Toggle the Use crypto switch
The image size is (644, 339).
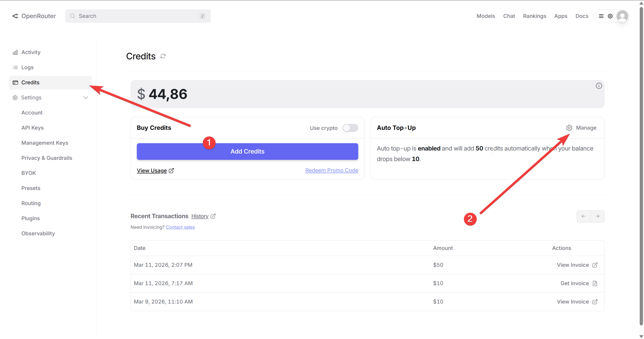coord(350,128)
